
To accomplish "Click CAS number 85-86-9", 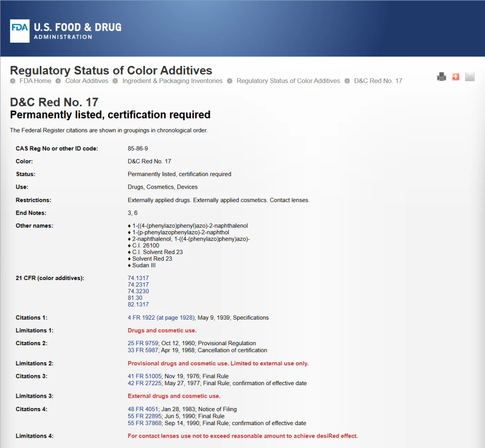I will coord(138,149).
